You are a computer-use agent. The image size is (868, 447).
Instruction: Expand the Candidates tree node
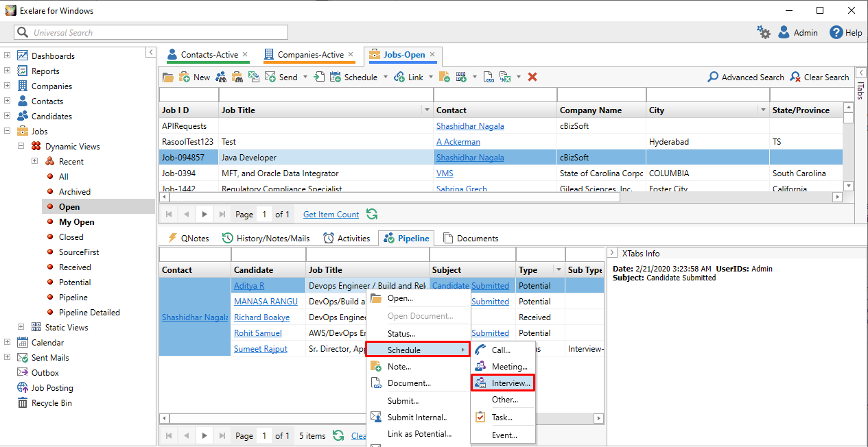point(7,116)
